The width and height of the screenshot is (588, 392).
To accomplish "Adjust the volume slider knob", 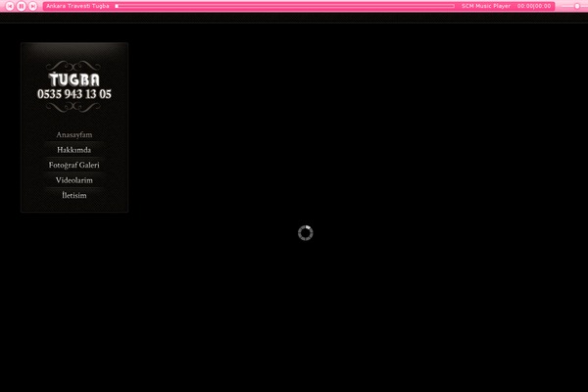I will pyautogui.click(x=577, y=7).
